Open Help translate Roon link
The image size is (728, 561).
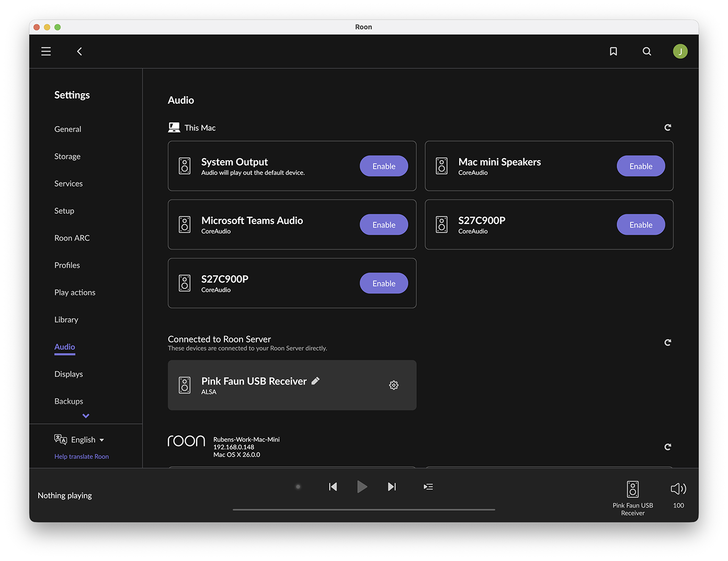[82, 456]
